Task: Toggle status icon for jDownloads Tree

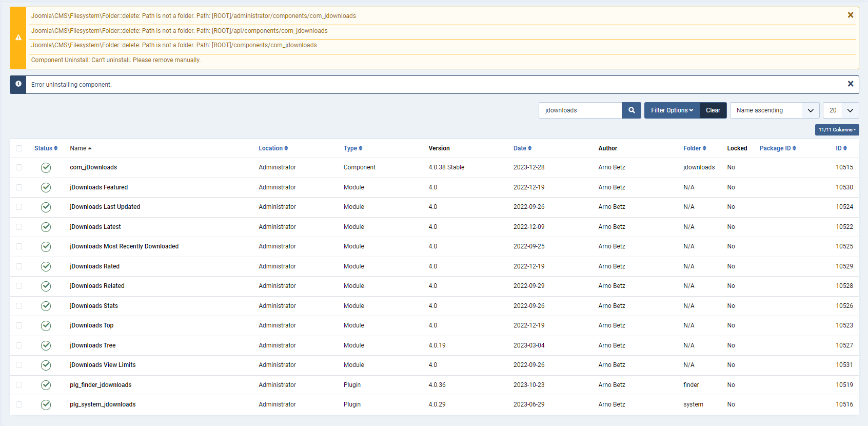Action: point(46,345)
